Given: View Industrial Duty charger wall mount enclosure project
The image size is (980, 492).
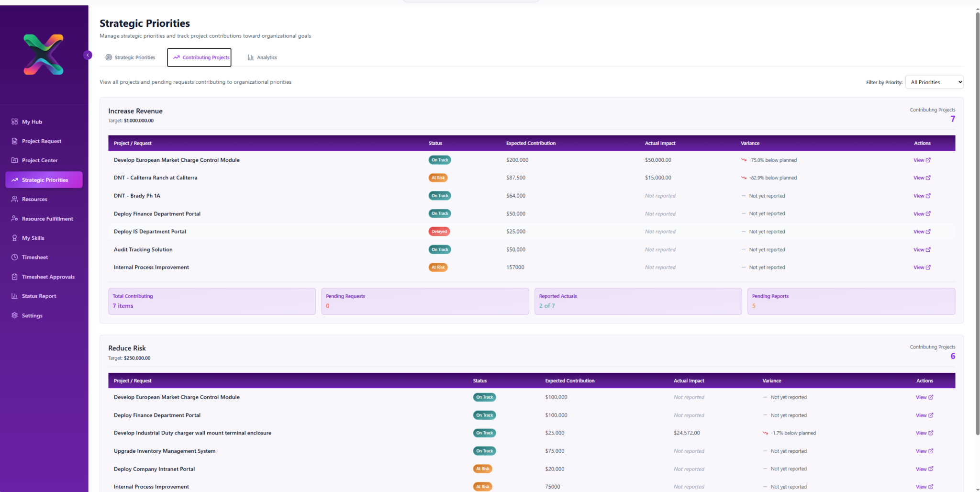Looking at the screenshot, I should pyautogui.click(x=924, y=433).
